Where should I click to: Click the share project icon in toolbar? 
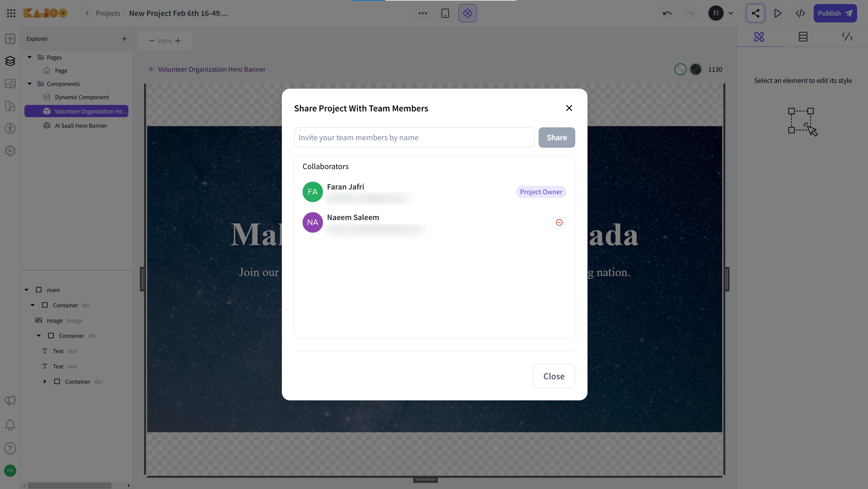755,13
